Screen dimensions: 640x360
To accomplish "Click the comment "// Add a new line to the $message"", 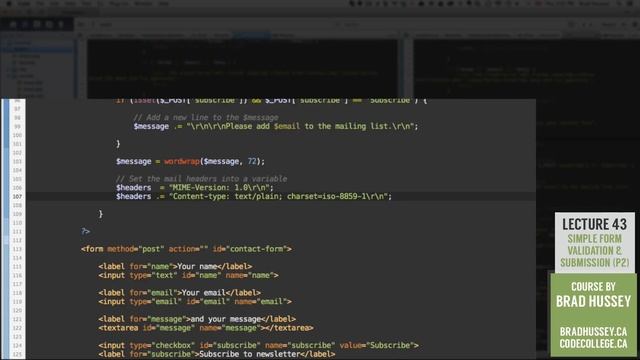I will coord(206,118).
